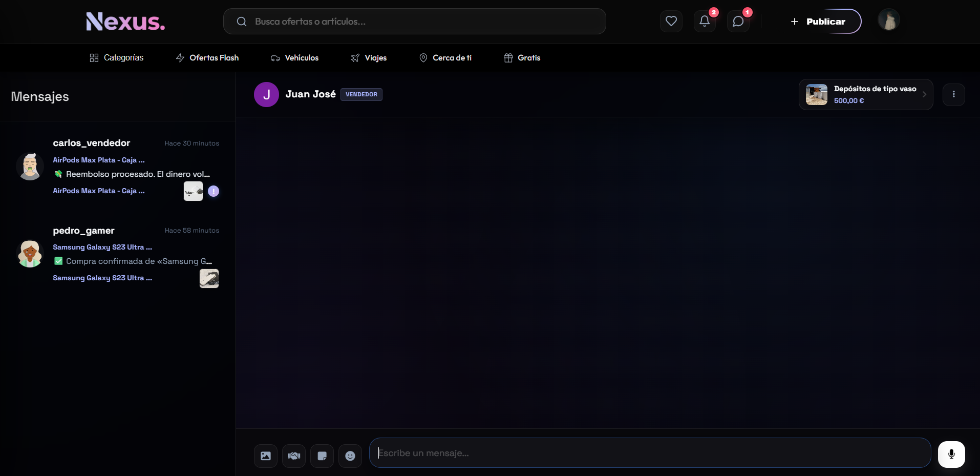The height and width of the screenshot is (476, 980).
Task: Click carlos_vendedor's avatar
Action: (30, 167)
